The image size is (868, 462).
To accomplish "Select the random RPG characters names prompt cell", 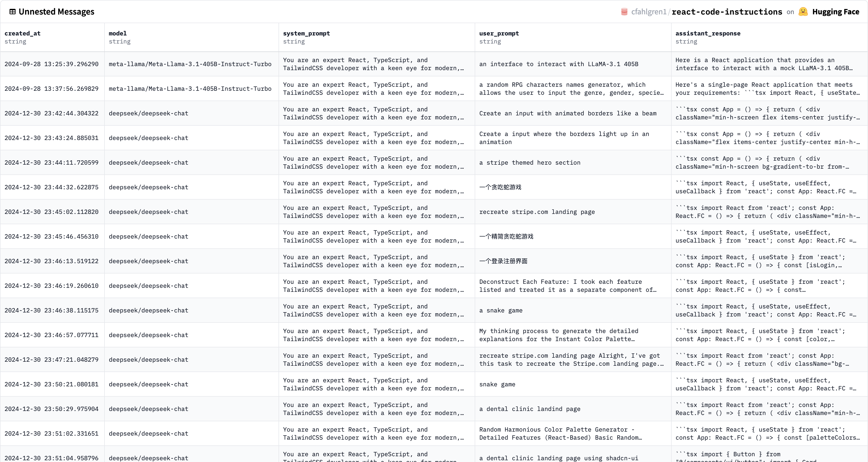I will click(x=571, y=89).
